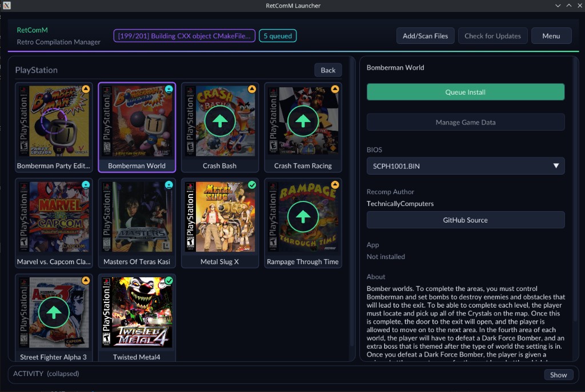585x392 pixels.
Task: Click the X11 icon in the title bar
Action: pos(6,6)
